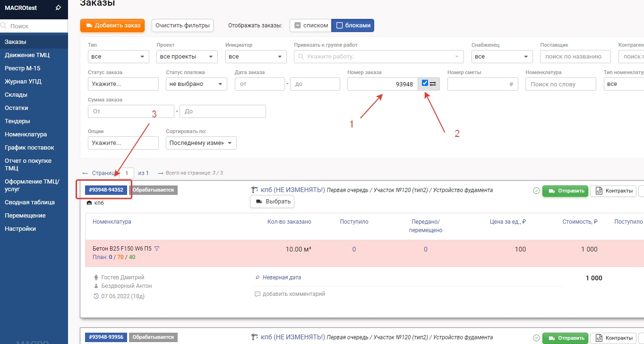Screen dimensions: 644x344
Task: Expand the Проект dropdown showing все проекты
Action: (187, 57)
